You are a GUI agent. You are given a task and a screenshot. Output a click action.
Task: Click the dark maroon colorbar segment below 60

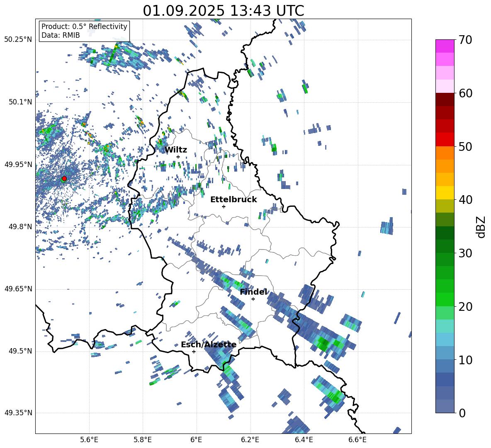[445, 99]
